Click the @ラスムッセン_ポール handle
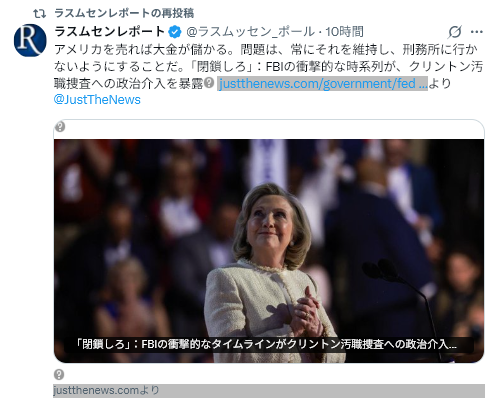 (x=250, y=32)
